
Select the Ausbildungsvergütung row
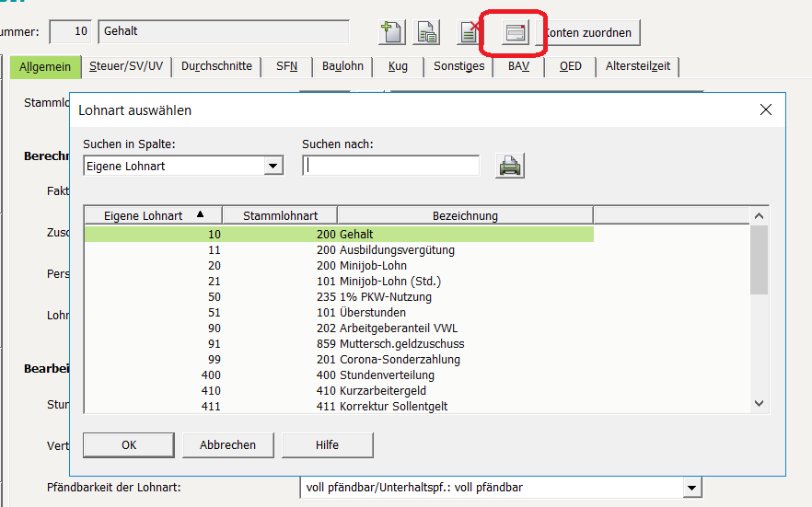pos(339,250)
